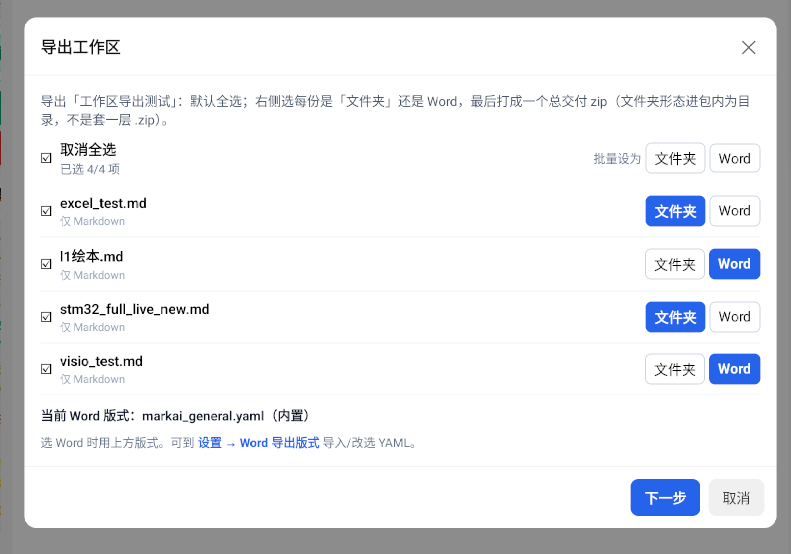
Task: Select 文件夹 for stm32_full_live_new.md
Action: point(675,317)
